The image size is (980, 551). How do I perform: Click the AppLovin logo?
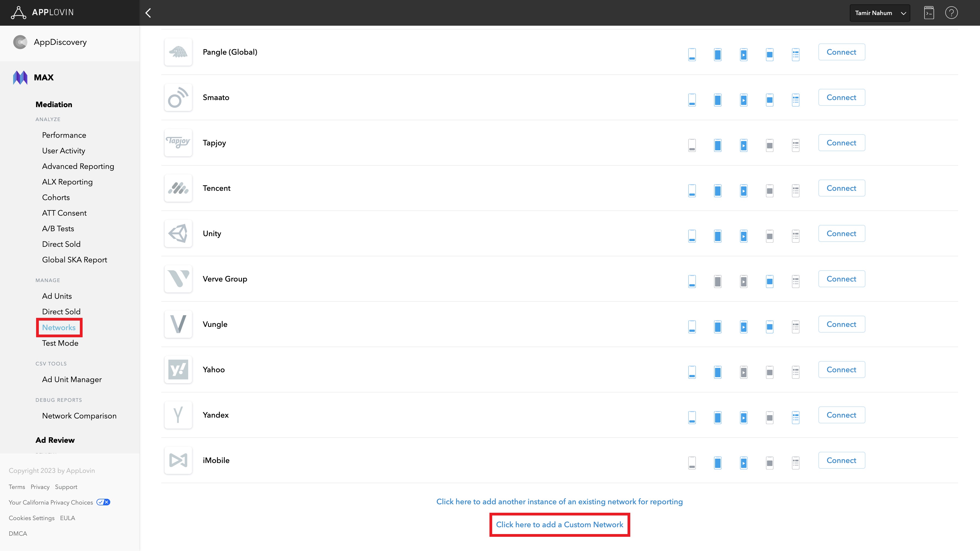(42, 13)
